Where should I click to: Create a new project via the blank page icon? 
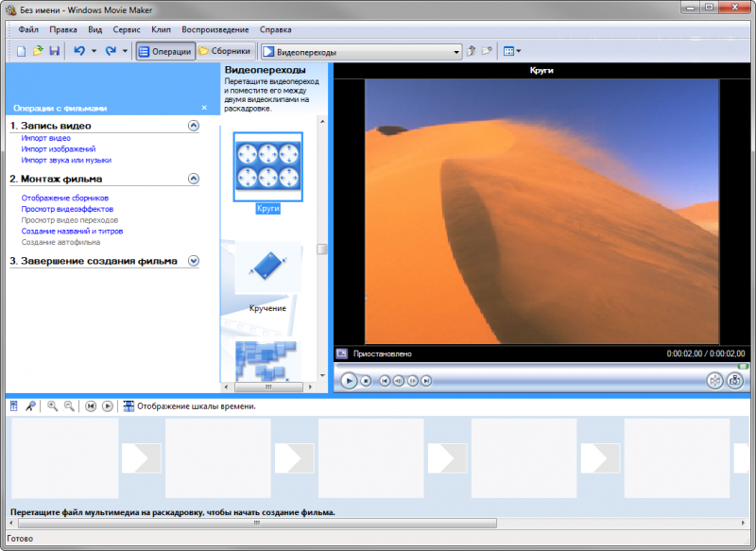point(21,51)
